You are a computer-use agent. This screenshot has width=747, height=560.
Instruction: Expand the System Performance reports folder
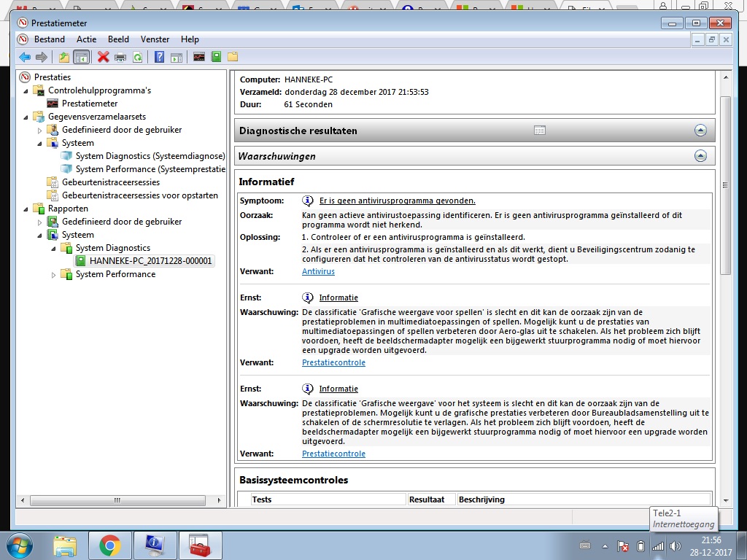(x=53, y=275)
